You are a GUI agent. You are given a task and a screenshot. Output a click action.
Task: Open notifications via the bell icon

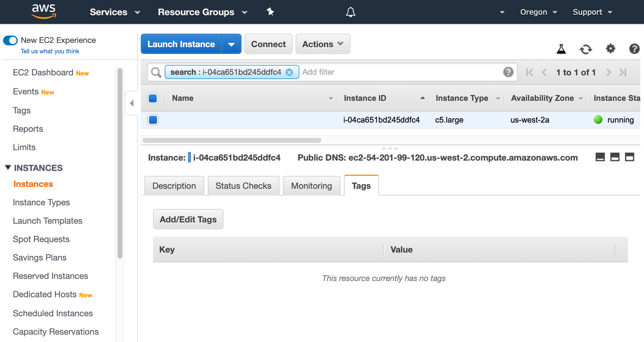pyautogui.click(x=350, y=12)
